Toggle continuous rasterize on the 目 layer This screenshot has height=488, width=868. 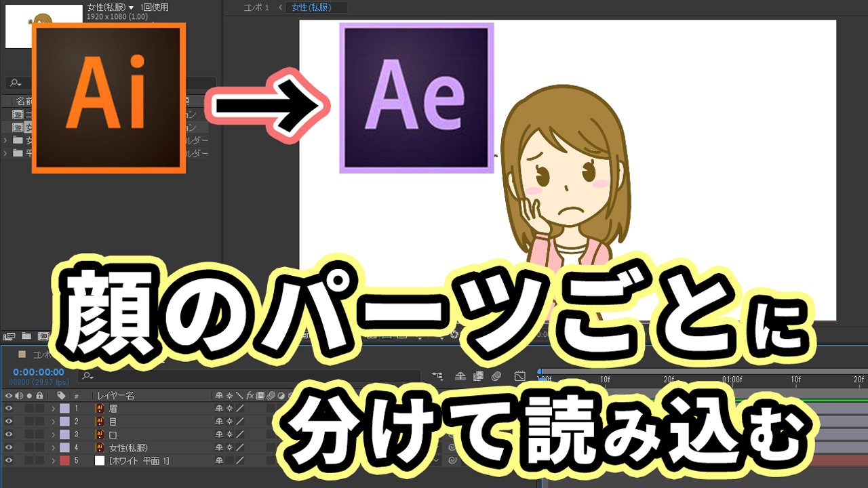tap(229, 422)
